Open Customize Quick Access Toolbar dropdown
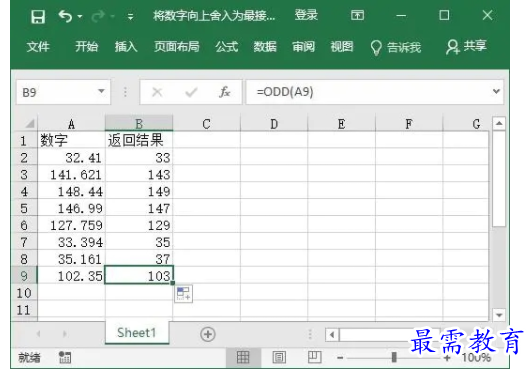 click(x=130, y=16)
